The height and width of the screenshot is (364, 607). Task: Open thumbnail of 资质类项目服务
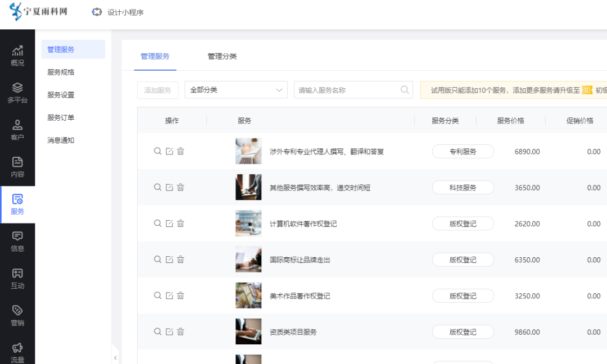tap(248, 331)
